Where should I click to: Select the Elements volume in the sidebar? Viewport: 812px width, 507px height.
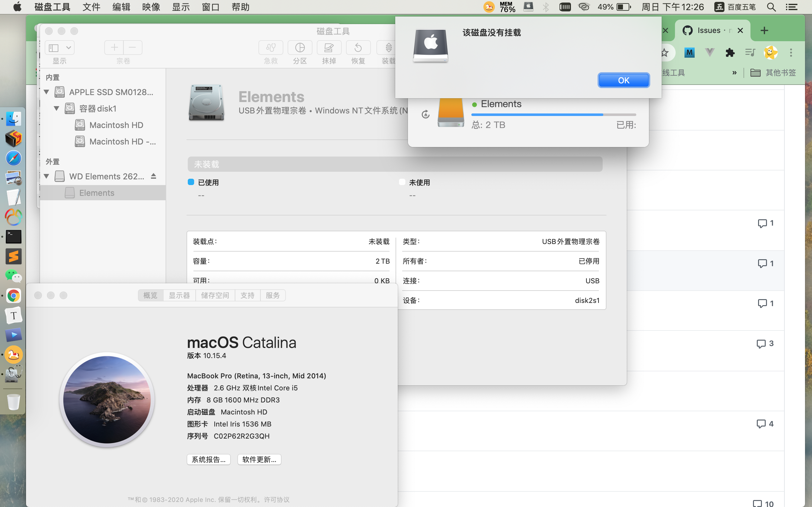click(x=97, y=192)
